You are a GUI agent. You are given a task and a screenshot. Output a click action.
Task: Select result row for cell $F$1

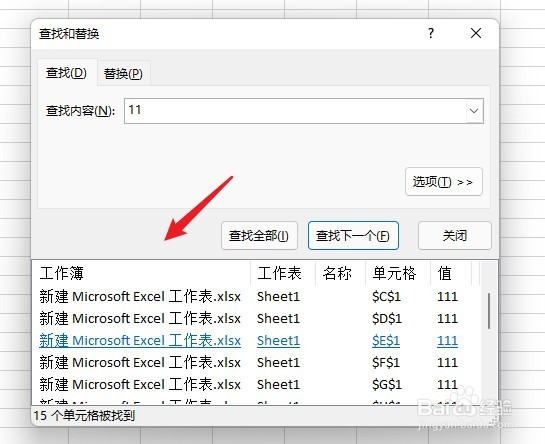(257, 363)
